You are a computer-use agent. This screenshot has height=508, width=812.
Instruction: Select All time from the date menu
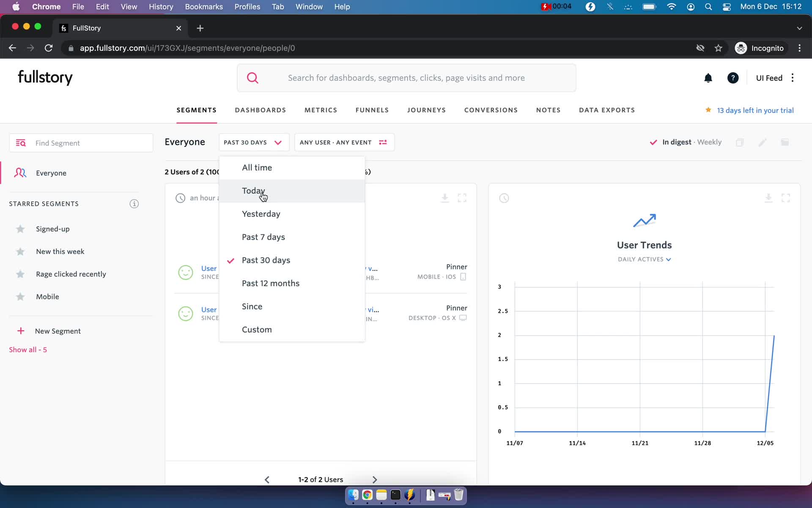click(x=292, y=168)
